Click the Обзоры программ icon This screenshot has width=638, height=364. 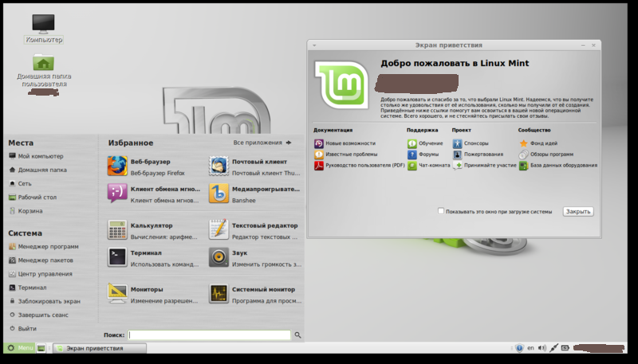click(x=523, y=155)
